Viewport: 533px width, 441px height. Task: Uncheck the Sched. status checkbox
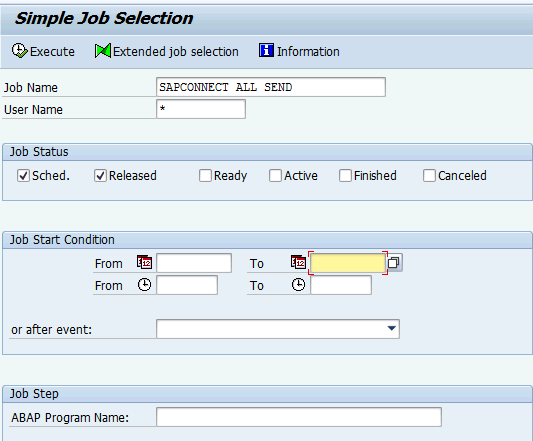pos(23,176)
